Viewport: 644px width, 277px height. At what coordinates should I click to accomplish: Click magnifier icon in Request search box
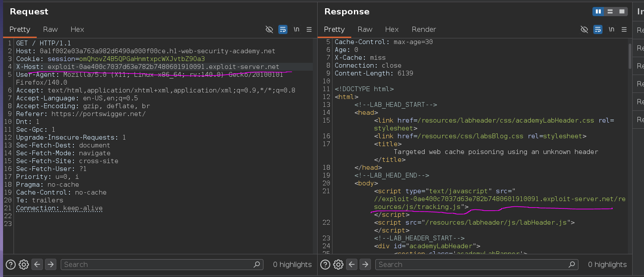[257, 264]
